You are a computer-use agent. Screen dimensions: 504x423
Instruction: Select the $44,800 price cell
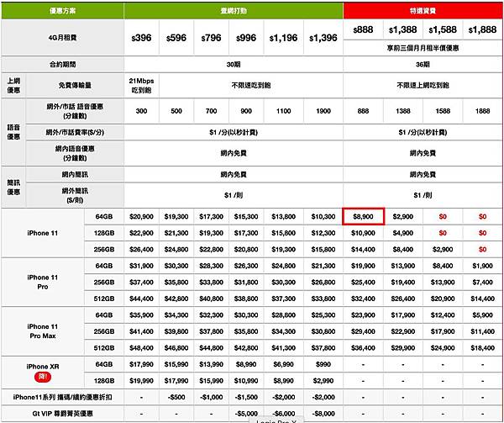(211, 347)
